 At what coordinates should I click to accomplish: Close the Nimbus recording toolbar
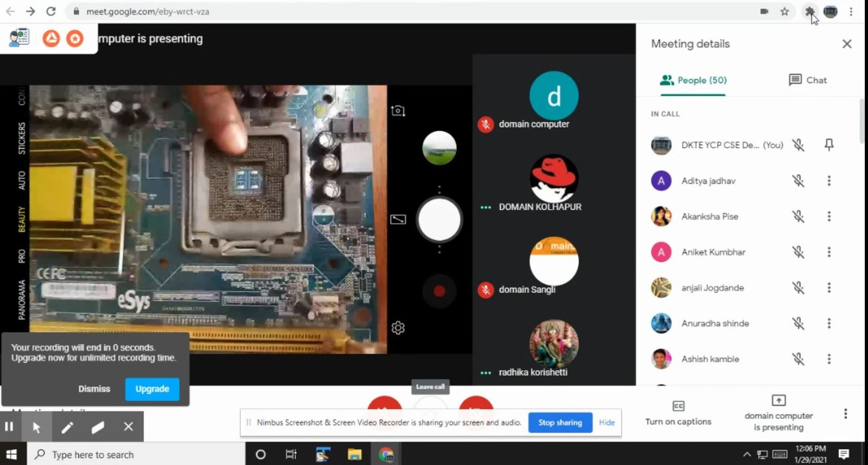pos(128,426)
